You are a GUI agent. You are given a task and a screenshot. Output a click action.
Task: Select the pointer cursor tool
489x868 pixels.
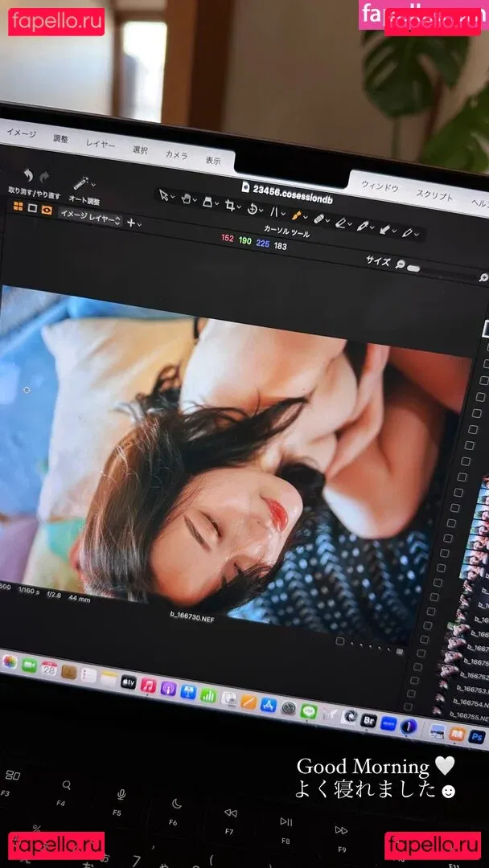pyautogui.click(x=163, y=194)
